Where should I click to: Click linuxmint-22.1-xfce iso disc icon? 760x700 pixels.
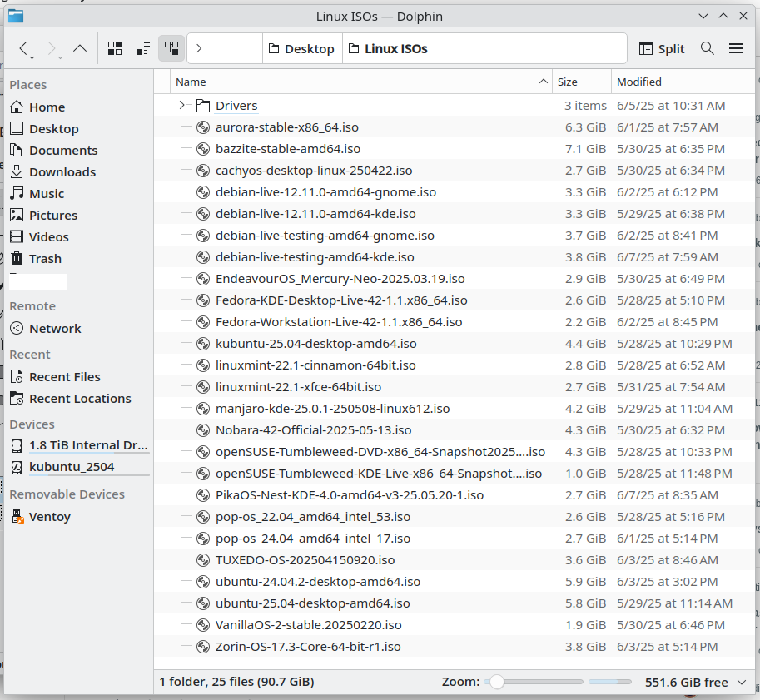click(x=202, y=387)
